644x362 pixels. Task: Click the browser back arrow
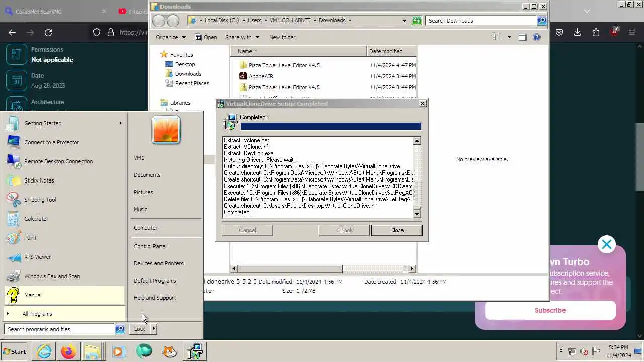12,32
